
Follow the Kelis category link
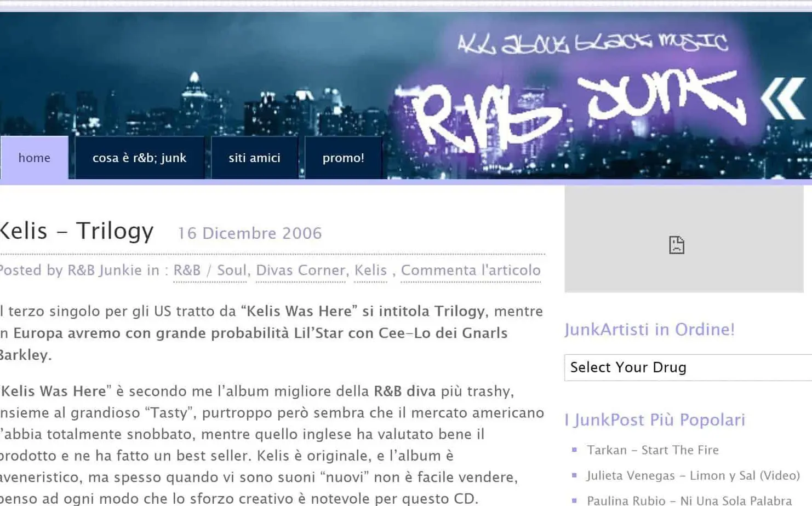pyautogui.click(x=370, y=271)
